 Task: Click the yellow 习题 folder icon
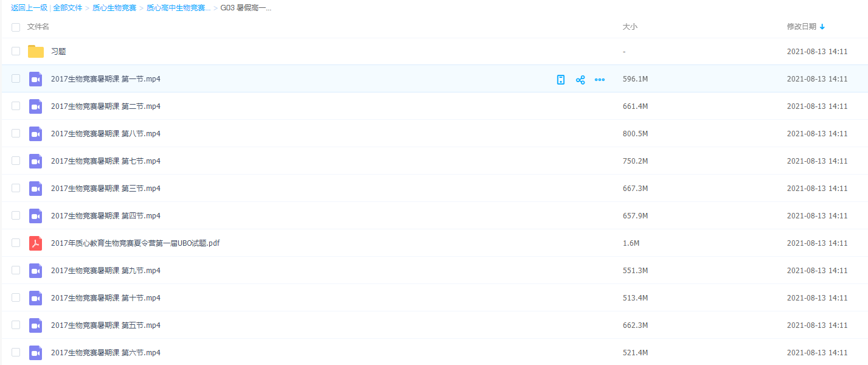[x=36, y=52]
